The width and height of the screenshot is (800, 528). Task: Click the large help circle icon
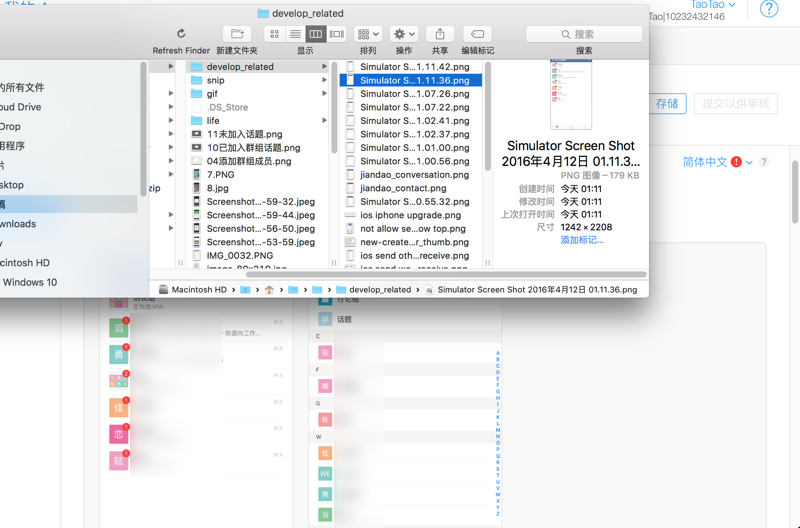[x=769, y=9]
